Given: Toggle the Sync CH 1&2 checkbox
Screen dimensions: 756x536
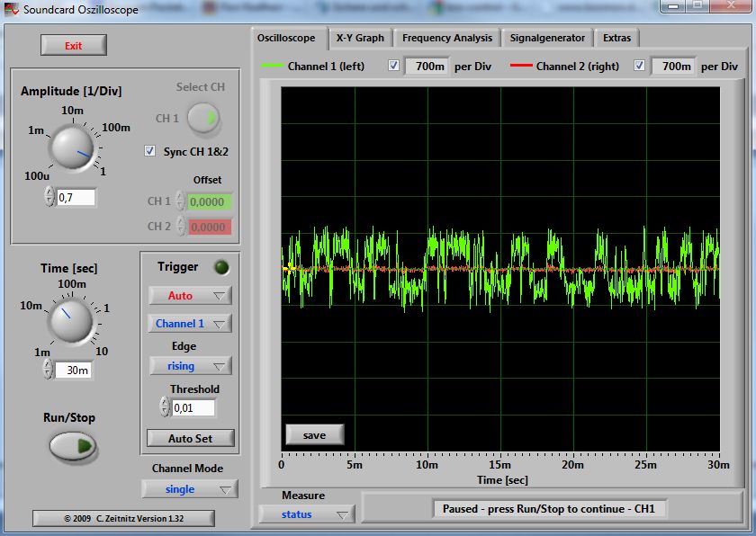Looking at the screenshot, I should click(x=150, y=151).
